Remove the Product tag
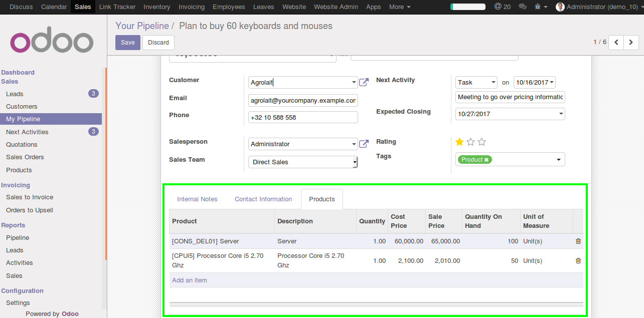 point(487,160)
